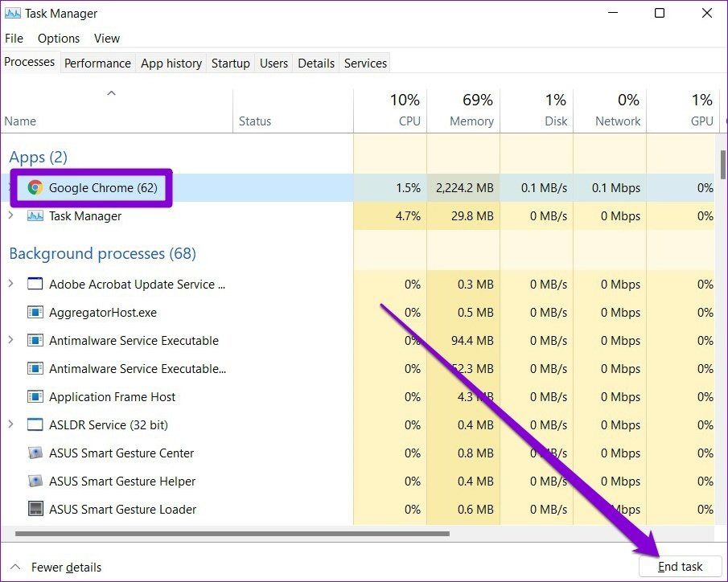
Task: Expand the Adobe Acrobat Update Service entry
Action: (13, 284)
